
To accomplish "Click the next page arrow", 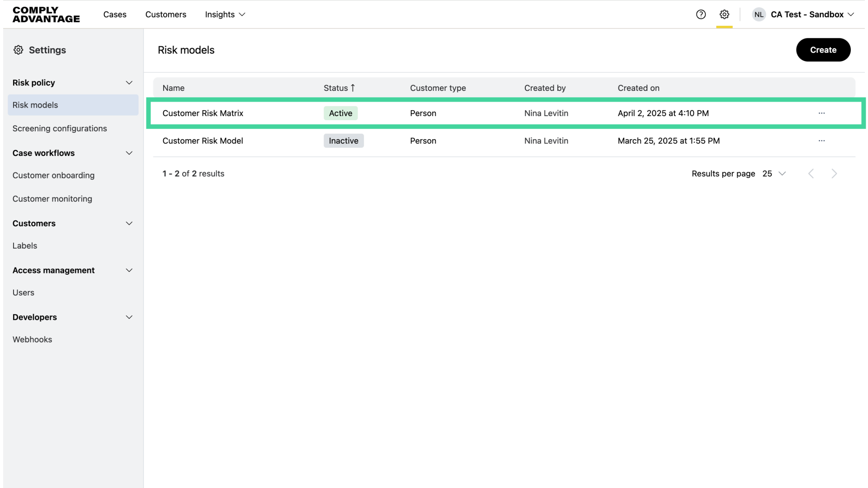I will pos(834,174).
